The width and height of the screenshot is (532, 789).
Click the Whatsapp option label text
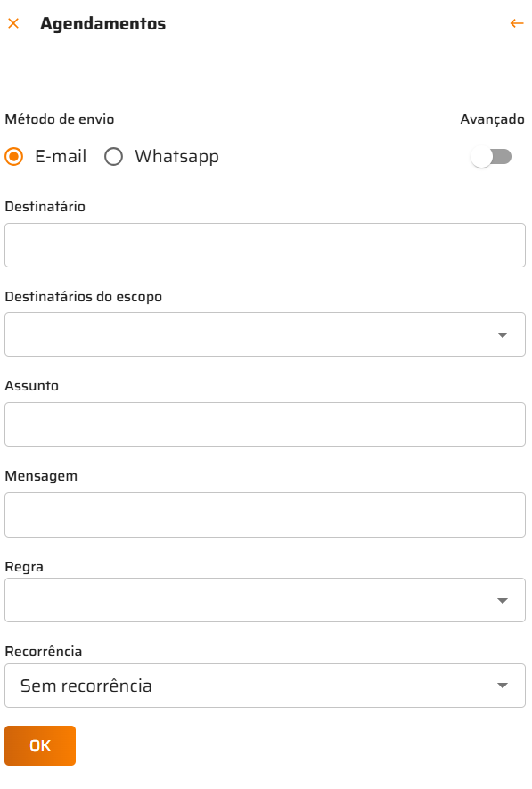pos(177,157)
